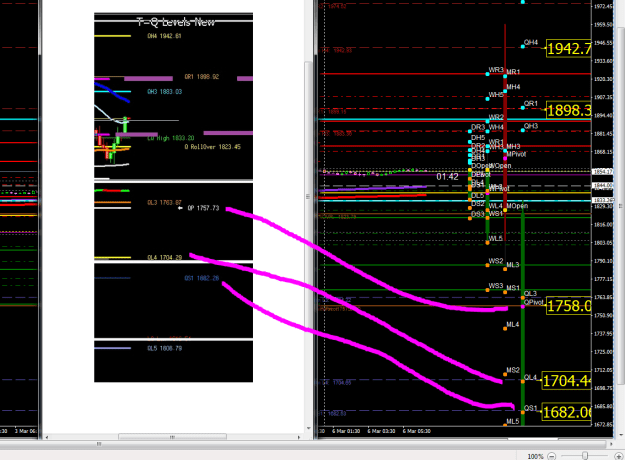Click the QL4 1704.29 label
The width and height of the screenshot is (625, 460).
(165, 258)
